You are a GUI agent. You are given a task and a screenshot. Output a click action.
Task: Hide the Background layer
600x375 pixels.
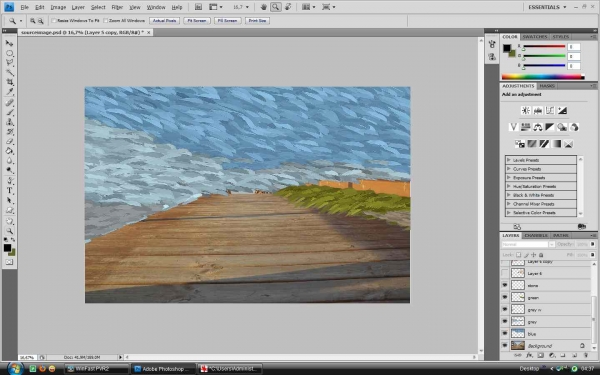(x=505, y=346)
